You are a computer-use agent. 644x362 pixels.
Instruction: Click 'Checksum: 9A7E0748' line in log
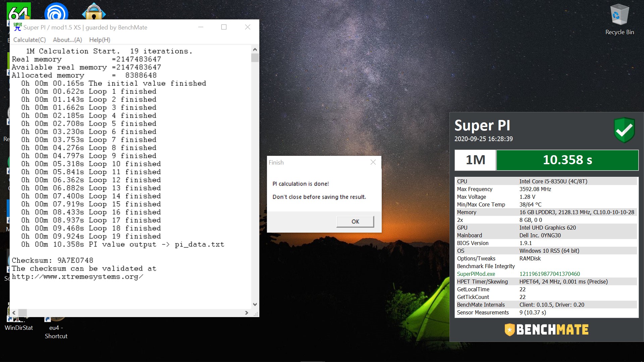coord(52,260)
